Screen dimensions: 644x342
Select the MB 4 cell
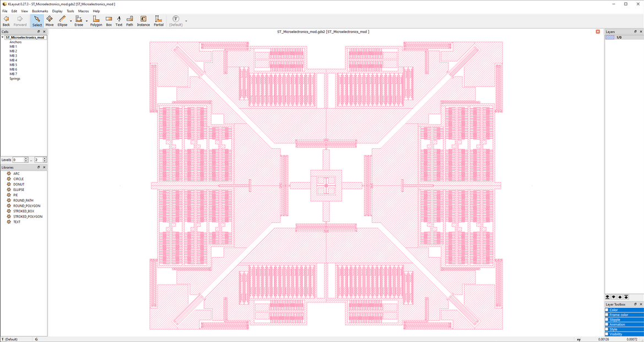pyautogui.click(x=13, y=60)
